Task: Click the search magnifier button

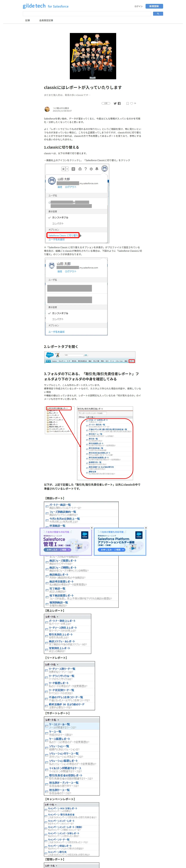Action: (158, 14)
